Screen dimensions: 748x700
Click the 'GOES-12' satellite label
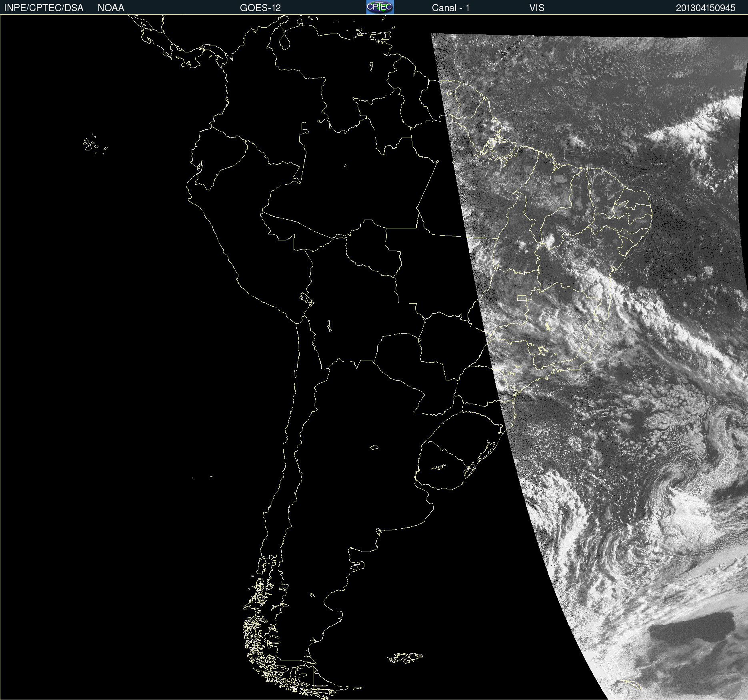260,8
